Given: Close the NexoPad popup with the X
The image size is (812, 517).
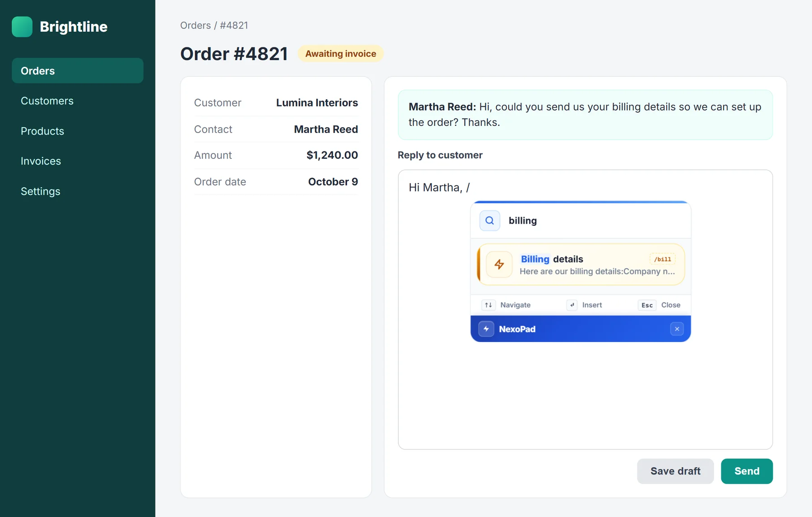Looking at the screenshot, I should tap(677, 329).
